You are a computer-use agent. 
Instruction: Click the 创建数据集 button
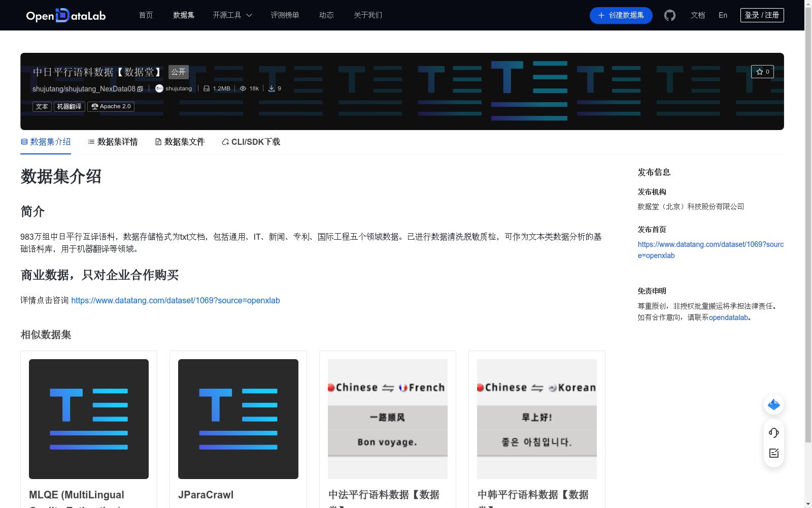click(x=621, y=15)
